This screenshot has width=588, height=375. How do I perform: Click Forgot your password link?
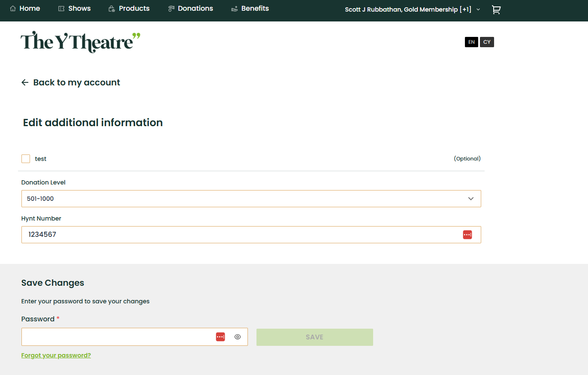[56, 355]
